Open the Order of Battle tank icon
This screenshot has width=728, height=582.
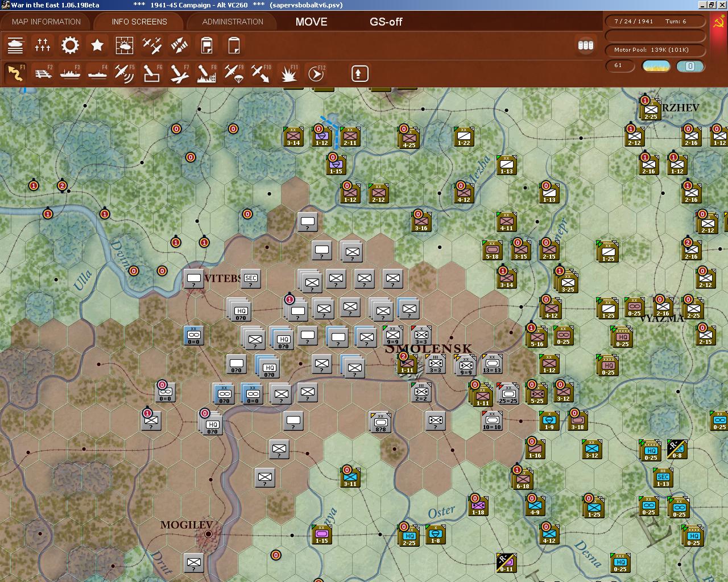point(15,45)
